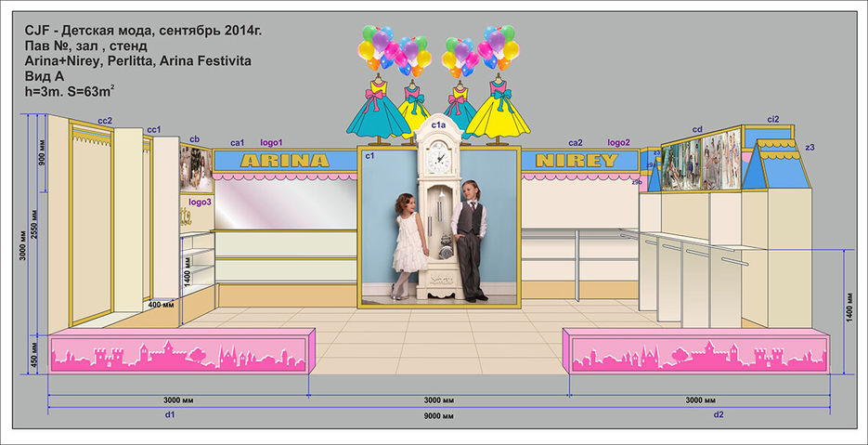Select the rightmost balloon bunch
Viewport: 868px width, 445px height.
[x=499, y=46]
